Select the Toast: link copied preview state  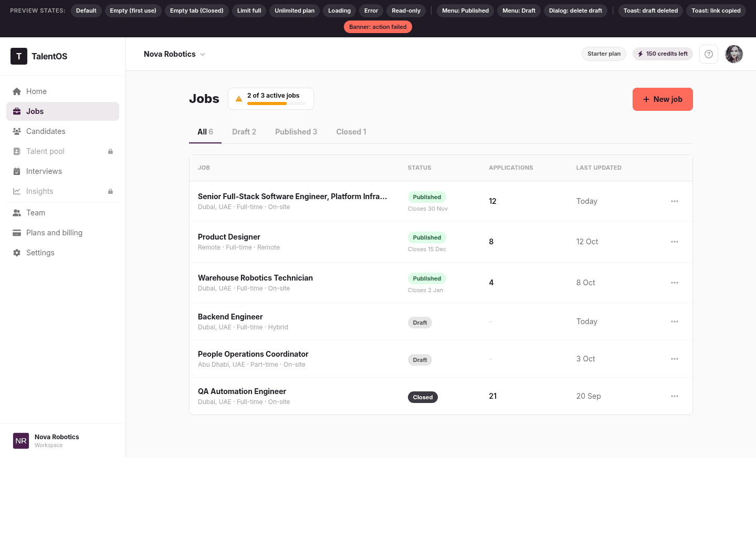[716, 11]
